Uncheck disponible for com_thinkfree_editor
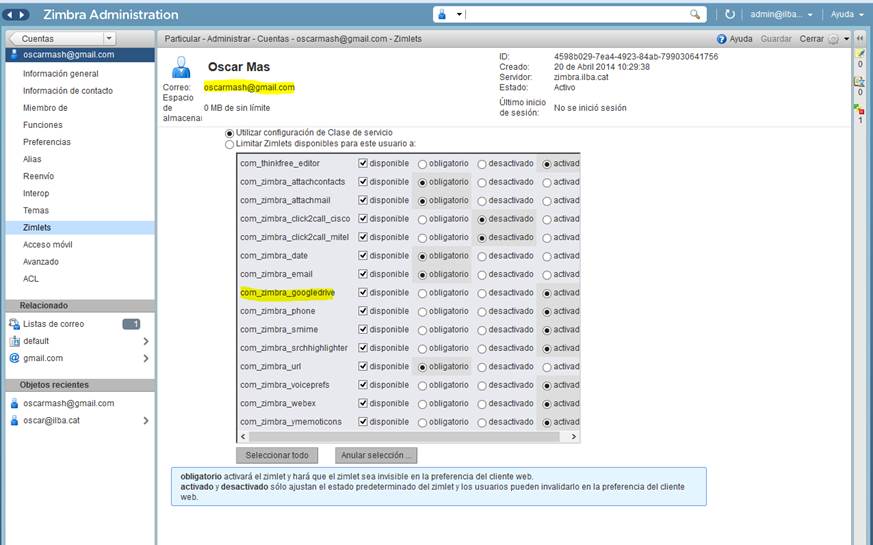Image resolution: width=873 pixels, height=545 pixels. [x=363, y=163]
